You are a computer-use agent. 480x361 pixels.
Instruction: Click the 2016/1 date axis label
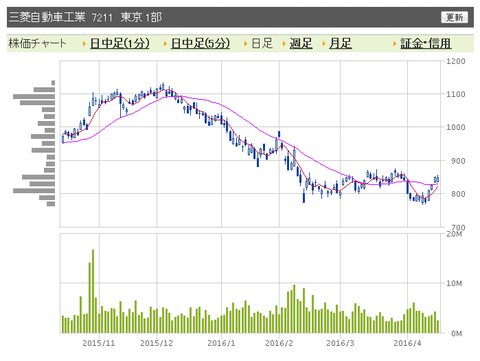[221, 343]
